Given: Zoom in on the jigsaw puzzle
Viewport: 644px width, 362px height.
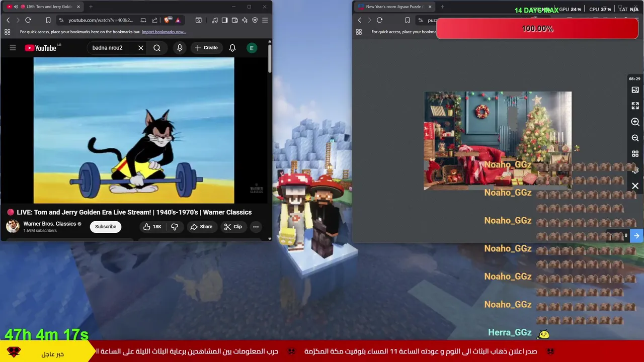Looking at the screenshot, I should pyautogui.click(x=635, y=122).
